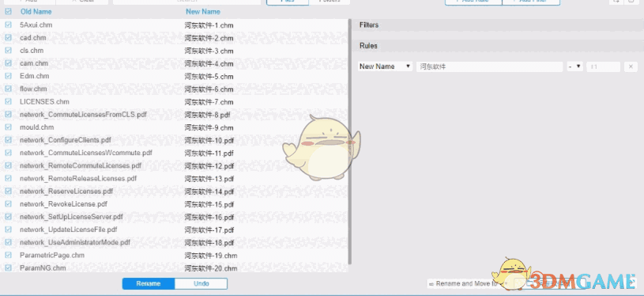The image size is (644, 296).
Task: Collapse the Rules section header
Action: pos(498,46)
